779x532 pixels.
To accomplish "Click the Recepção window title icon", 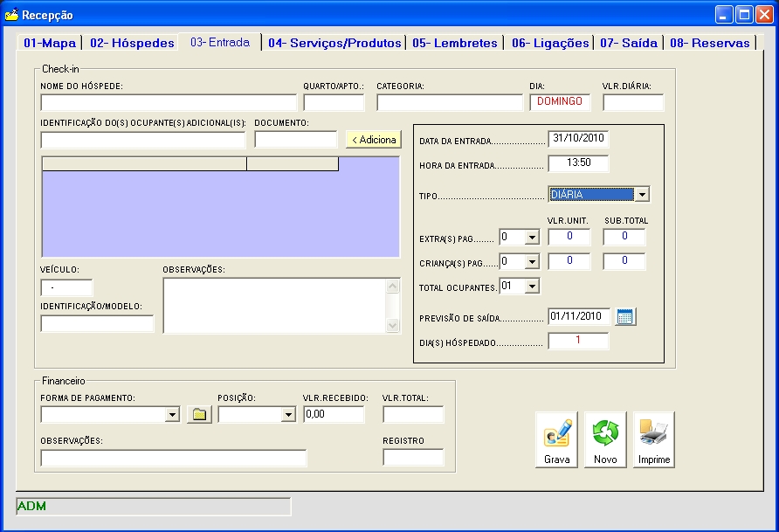I will coord(11,15).
